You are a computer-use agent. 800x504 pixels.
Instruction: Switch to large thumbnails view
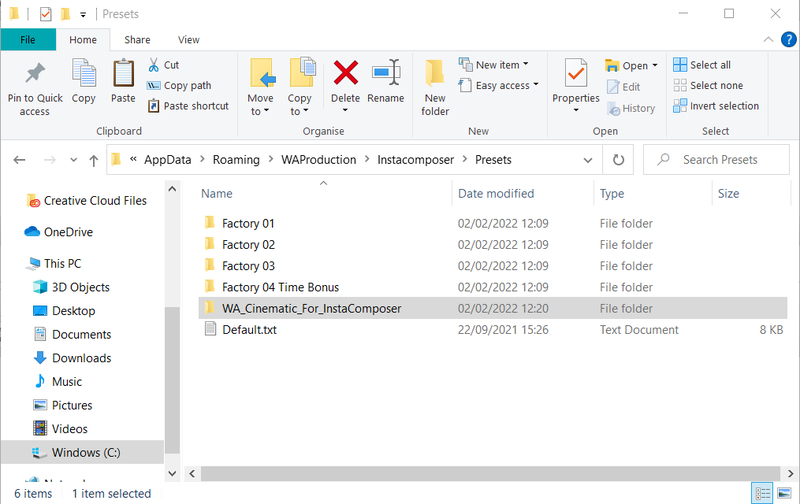784,493
